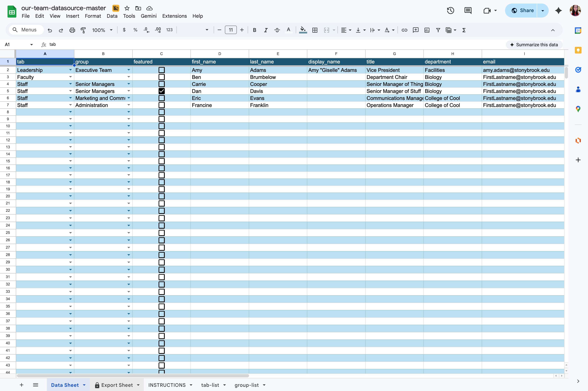Click the Insert link icon
Image resolution: width=588 pixels, height=391 pixels.
[x=404, y=30]
